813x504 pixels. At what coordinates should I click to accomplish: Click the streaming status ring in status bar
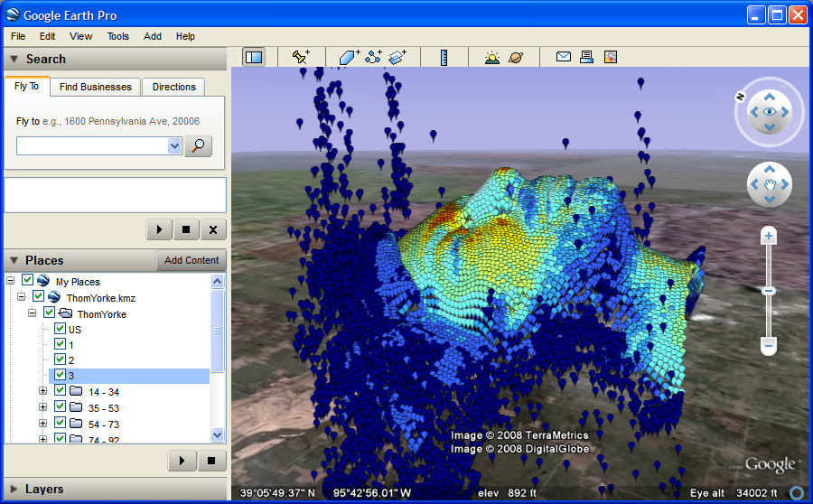(797, 492)
